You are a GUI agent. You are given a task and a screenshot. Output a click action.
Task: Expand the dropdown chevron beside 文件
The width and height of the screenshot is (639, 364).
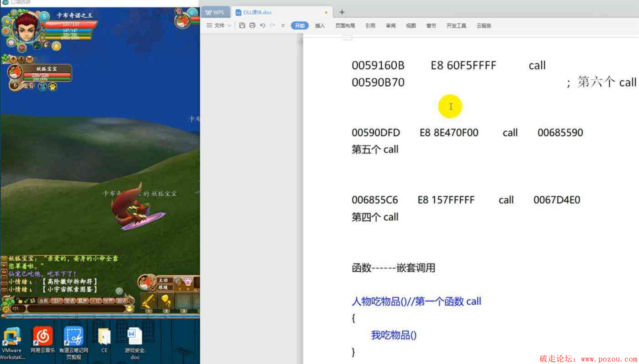(229, 26)
